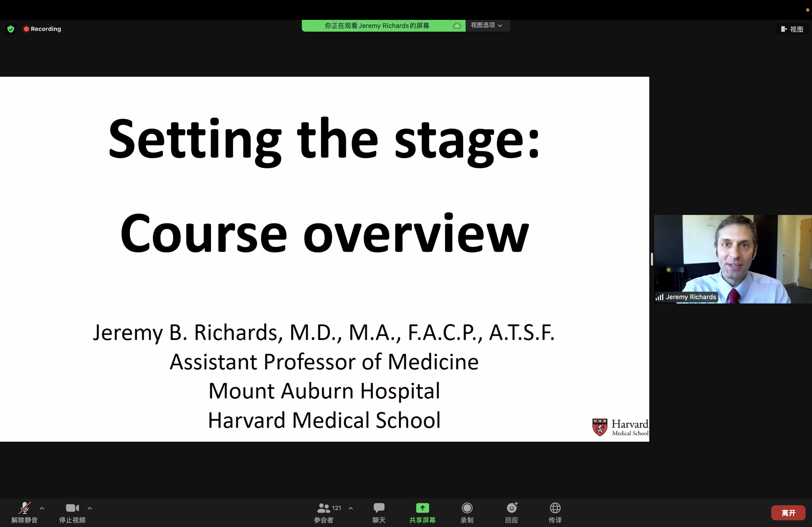Image resolution: width=812 pixels, height=527 pixels.
Task: Open the reactions (回应) smiley icon
Action: pos(512,508)
